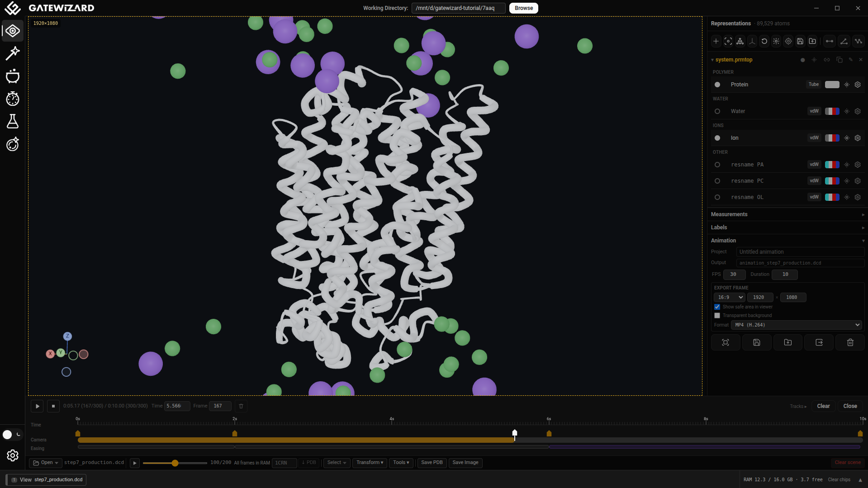Click the duplicate icon beside system.prmtop

839,60
